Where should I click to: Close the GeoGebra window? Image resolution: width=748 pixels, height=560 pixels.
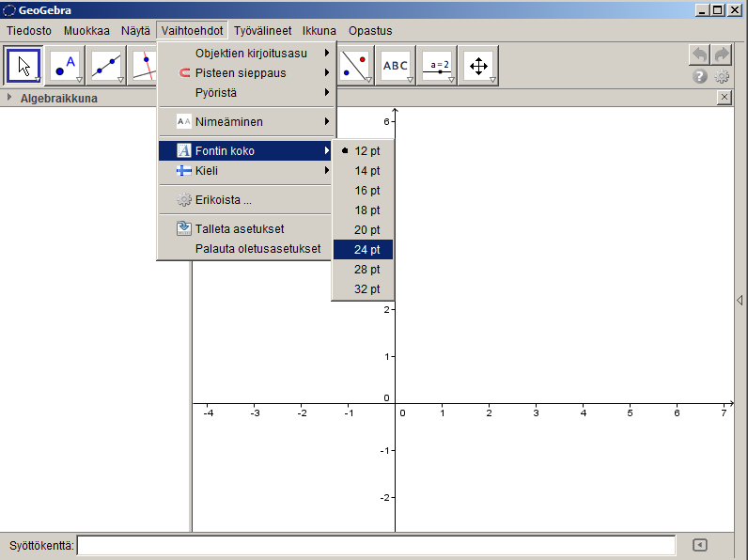tap(735, 10)
